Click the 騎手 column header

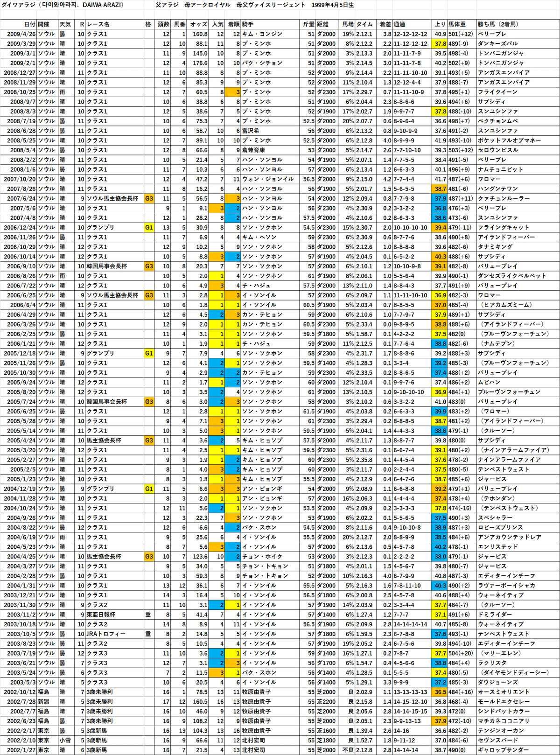click(x=248, y=24)
